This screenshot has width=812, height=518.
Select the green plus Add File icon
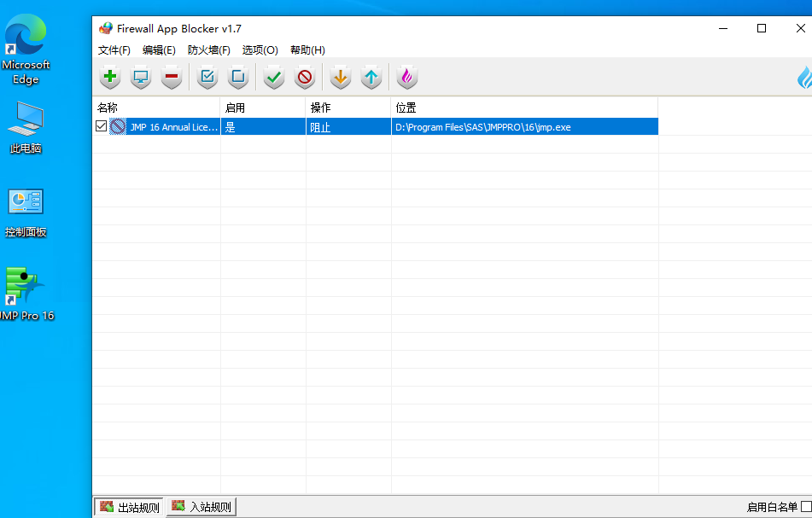109,77
